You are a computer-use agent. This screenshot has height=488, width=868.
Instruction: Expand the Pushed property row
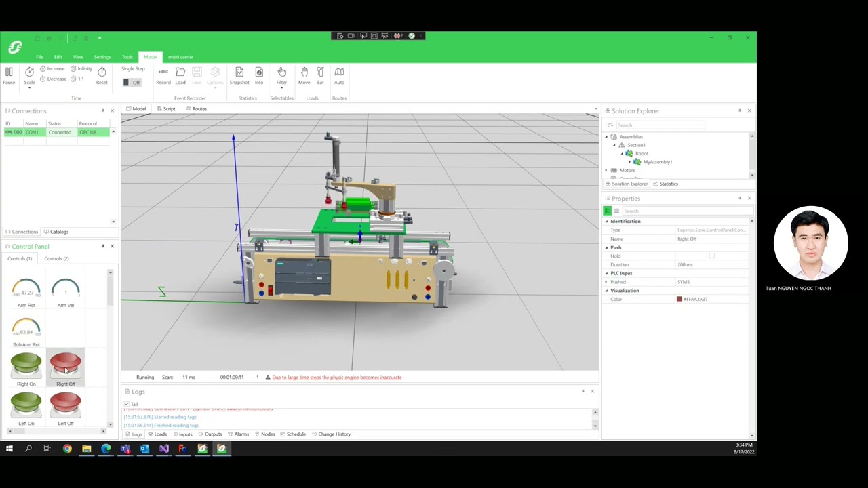coord(607,282)
